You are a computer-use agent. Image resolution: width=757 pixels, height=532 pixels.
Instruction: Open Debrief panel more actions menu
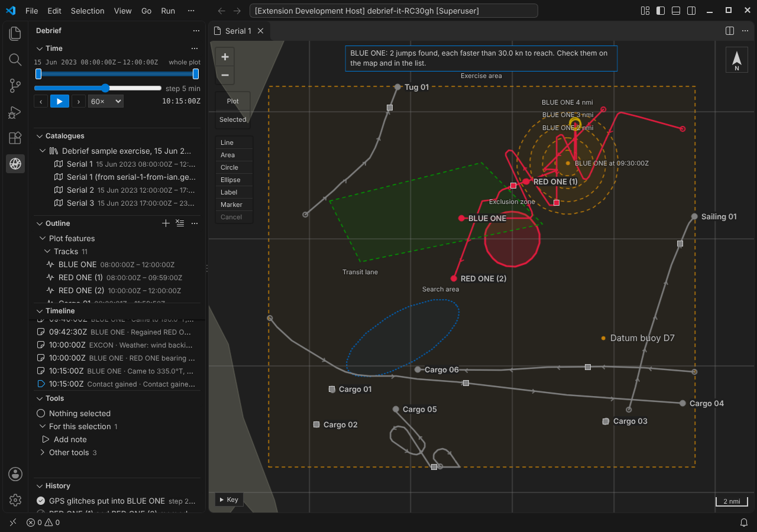coord(196,31)
